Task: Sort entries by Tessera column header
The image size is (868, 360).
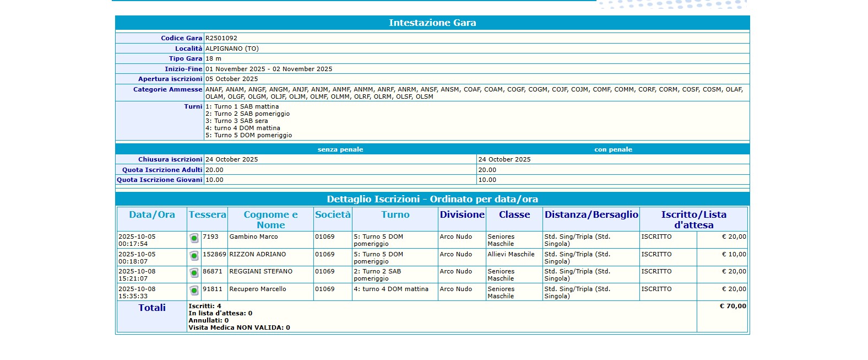Action: (x=207, y=215)
